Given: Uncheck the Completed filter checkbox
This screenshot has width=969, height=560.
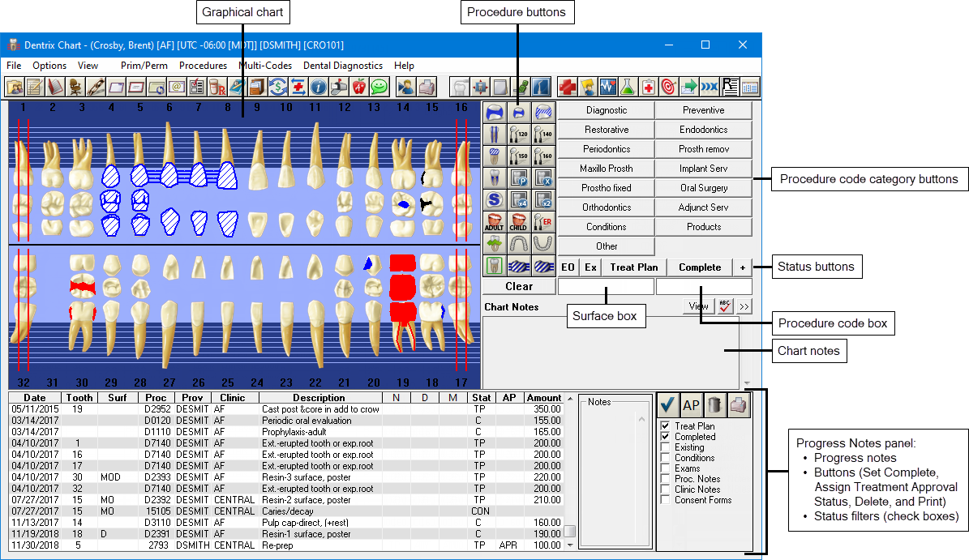Looking at the screenshot, I should click(666, 437).
